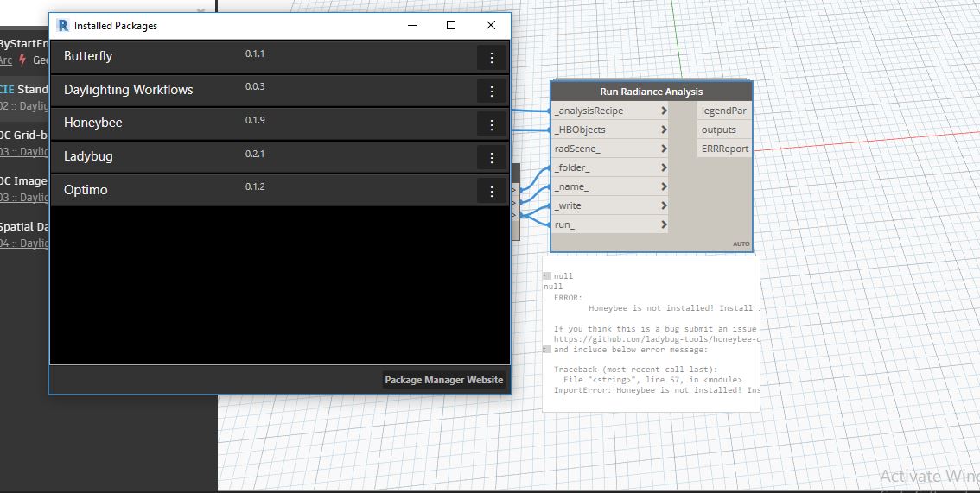Click the 'Honeybee is not installed!' error line
The height and width of the screenshot is (493, 980).
(x=674, y=308)
